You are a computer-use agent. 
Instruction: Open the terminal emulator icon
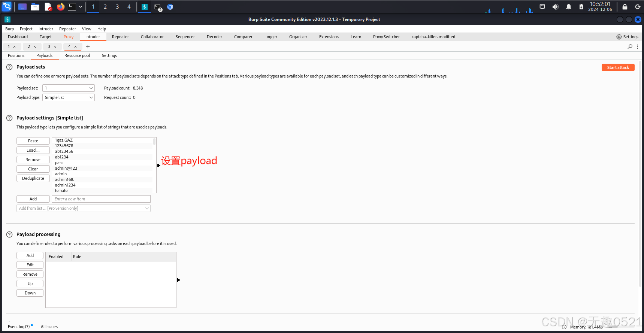click(x=72, y=7)
